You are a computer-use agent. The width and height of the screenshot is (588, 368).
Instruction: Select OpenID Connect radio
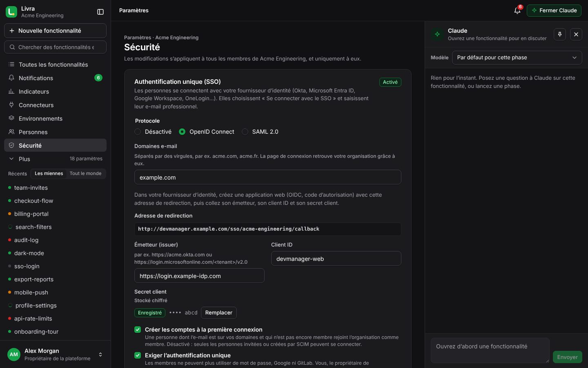point(182,132)
